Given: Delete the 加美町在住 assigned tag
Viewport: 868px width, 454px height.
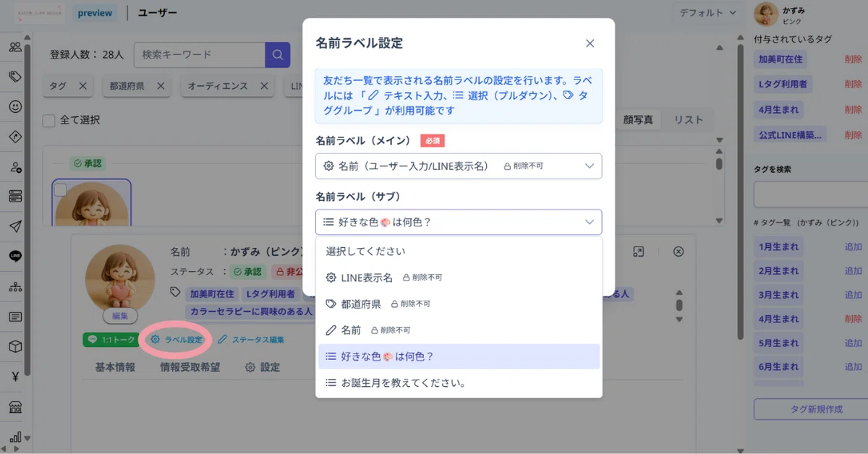Looking at the screenshot, I should pos(853,59).
